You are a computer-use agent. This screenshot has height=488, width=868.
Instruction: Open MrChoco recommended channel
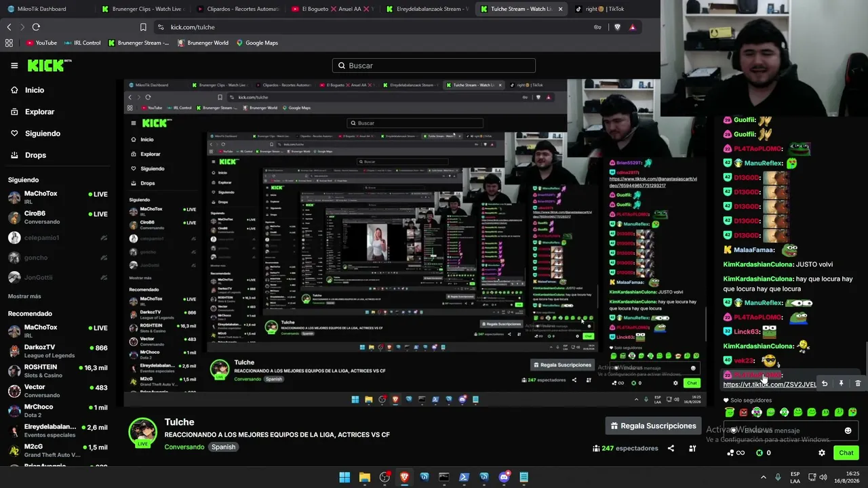[x=58, y=411]
